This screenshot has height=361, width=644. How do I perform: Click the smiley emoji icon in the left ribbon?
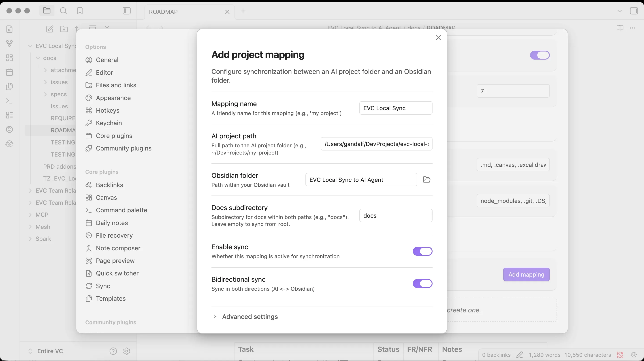pyautogui.click(x=9, y=129)
